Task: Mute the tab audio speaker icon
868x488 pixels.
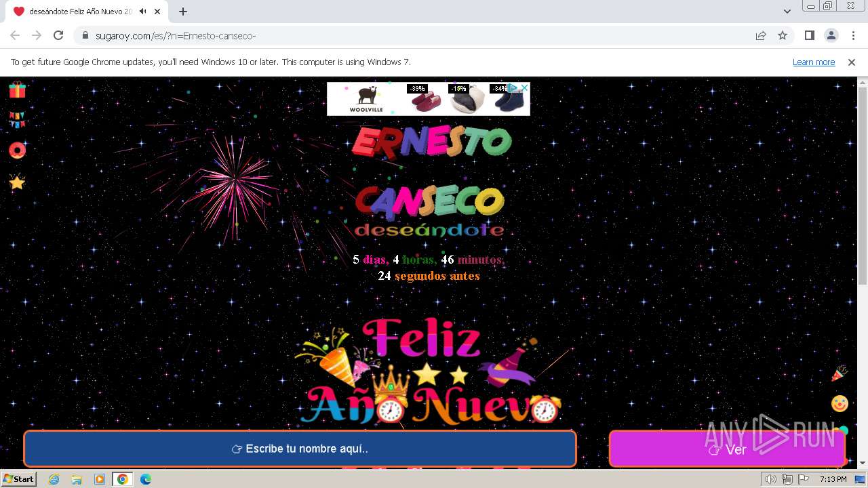Action: click(x=142, y=12)
